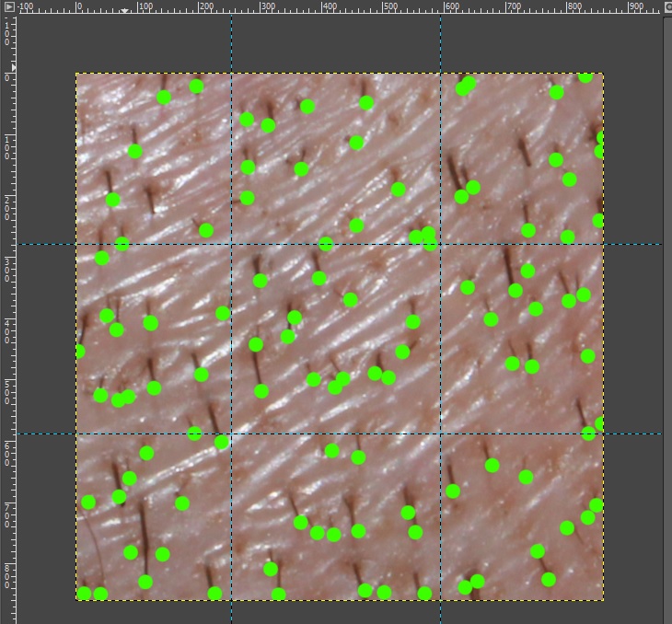Click intersection of left and upper guides
Image resolution: width=672 pixels, height=624 pixels.
tap(231, 244)
